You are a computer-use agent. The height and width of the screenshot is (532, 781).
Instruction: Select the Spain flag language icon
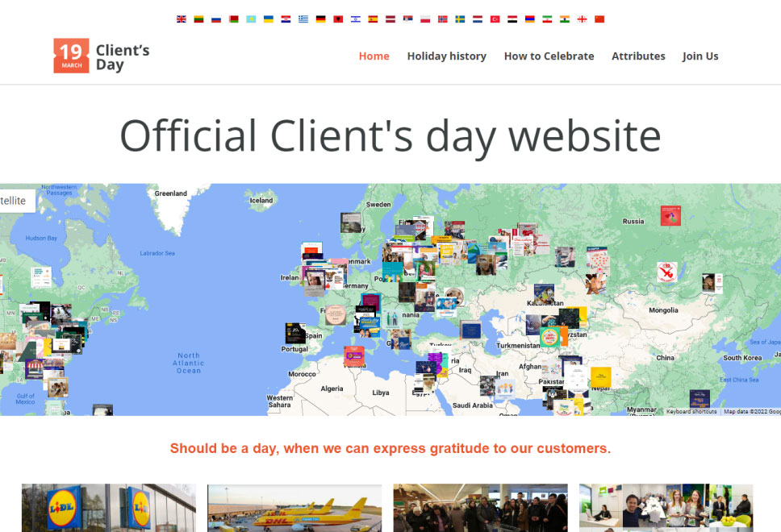click(372, 17)
